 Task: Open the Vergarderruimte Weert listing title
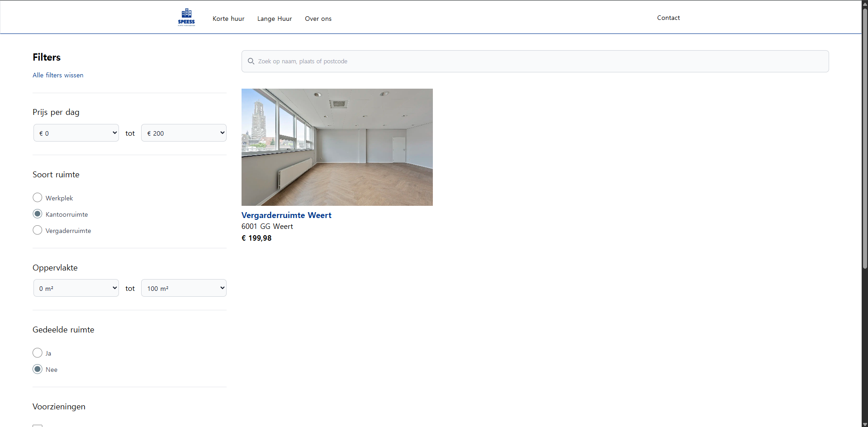[286, 215]
